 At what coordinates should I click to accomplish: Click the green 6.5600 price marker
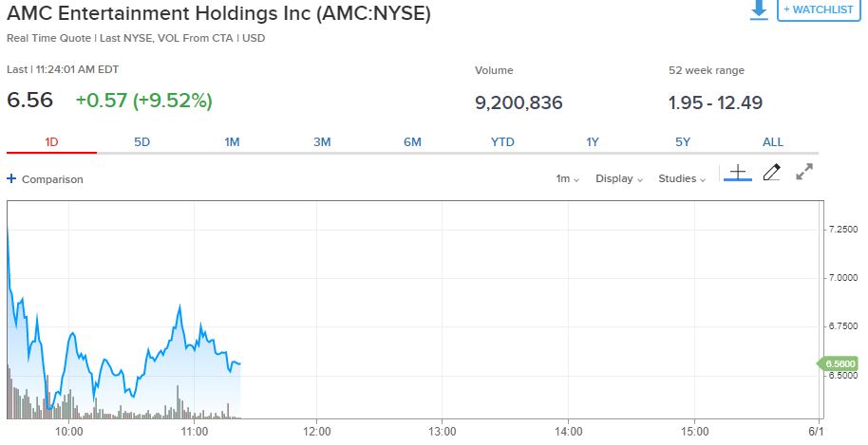tap(839, 363)
